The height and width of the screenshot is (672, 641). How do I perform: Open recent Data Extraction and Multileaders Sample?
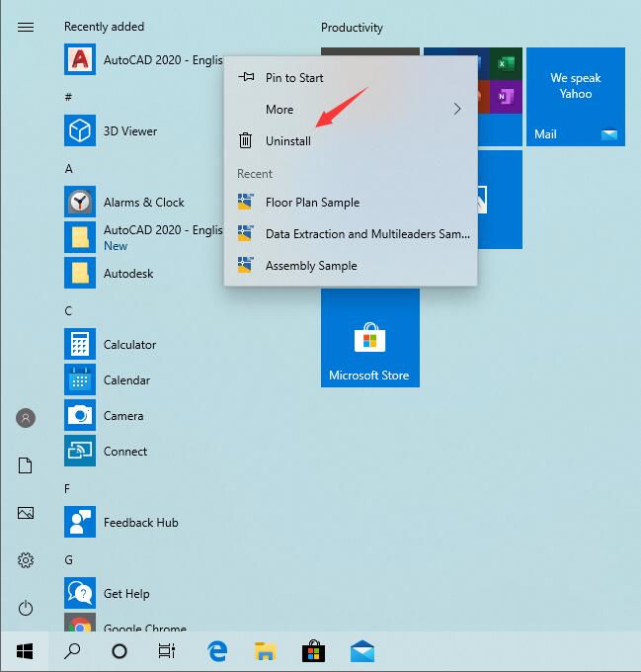coord(351,234)
